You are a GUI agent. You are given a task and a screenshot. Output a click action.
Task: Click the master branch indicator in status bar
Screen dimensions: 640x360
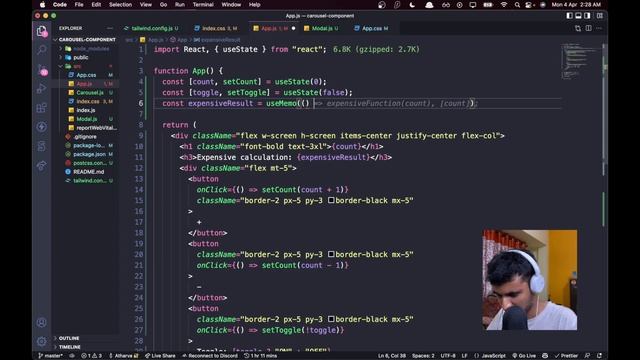click(x=51, y=356)
